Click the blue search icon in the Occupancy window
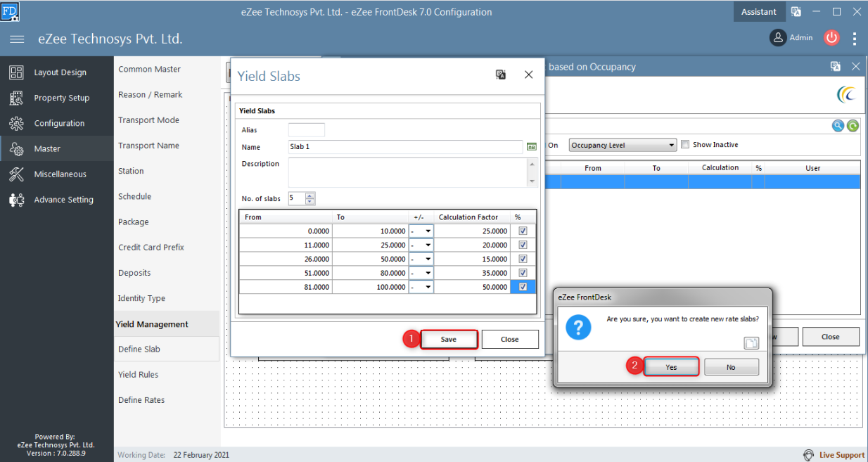This screenshot has height=462, width=868. tap(838, 126)
